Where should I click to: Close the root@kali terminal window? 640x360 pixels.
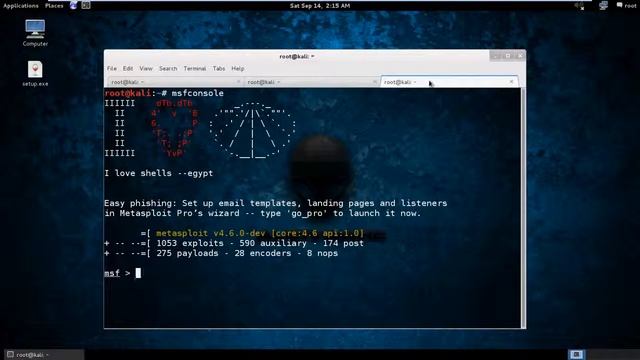click(520, 56)
